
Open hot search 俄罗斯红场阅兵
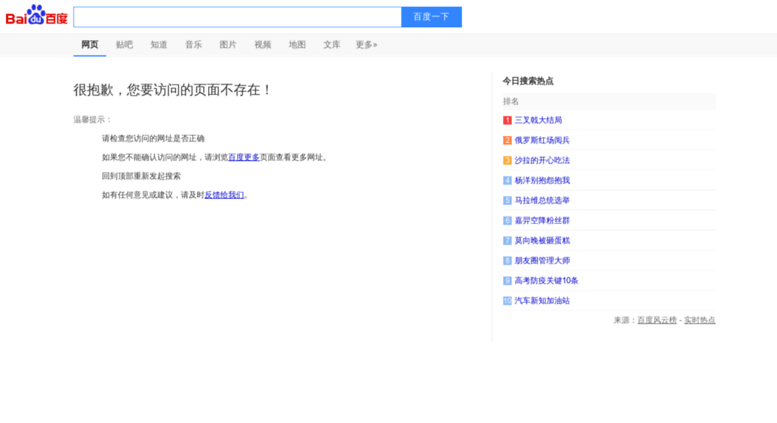click(542, 140)
